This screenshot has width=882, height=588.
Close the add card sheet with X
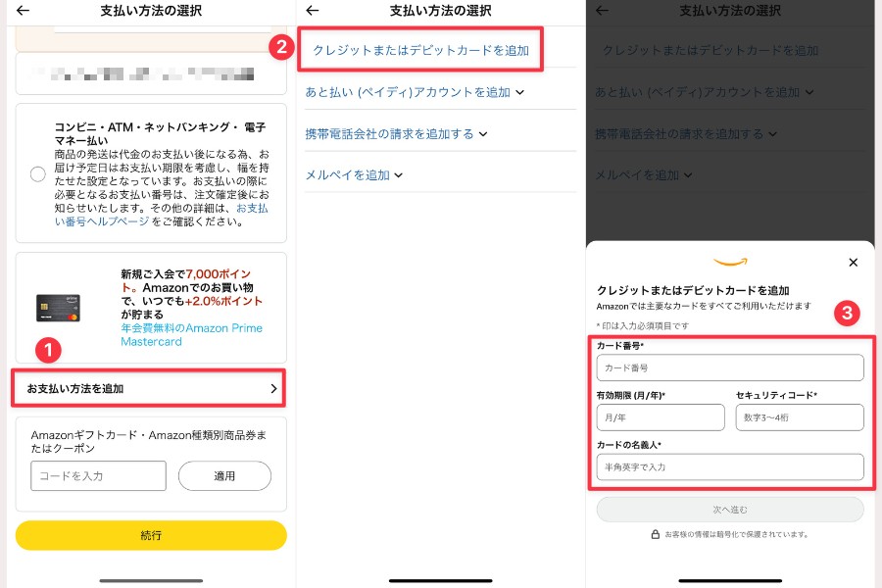point(854,263)
